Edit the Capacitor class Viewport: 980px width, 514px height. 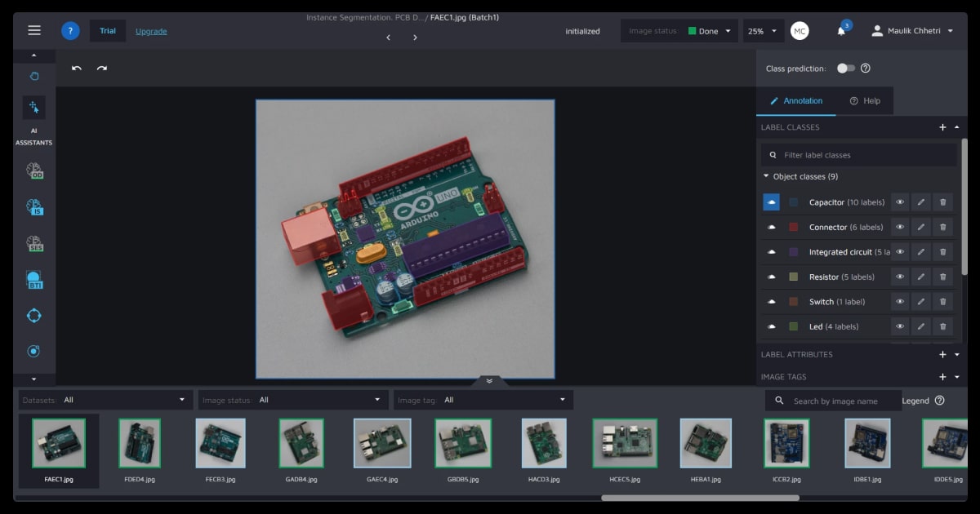pyautogui.click(x=921, y=202)
